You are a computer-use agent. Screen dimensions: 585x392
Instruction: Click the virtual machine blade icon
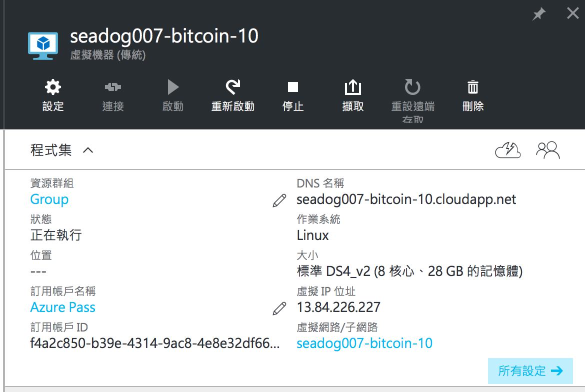pos(43,45)
